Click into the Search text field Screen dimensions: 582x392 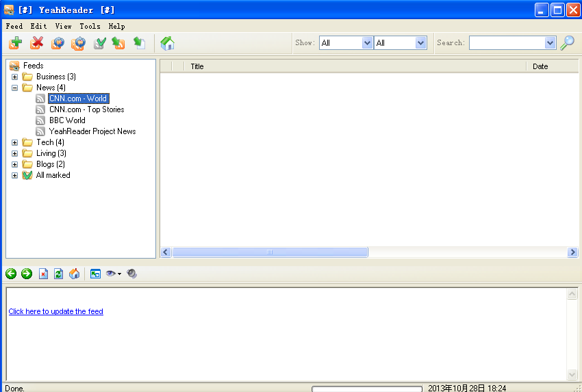click(x=507, y=43)
